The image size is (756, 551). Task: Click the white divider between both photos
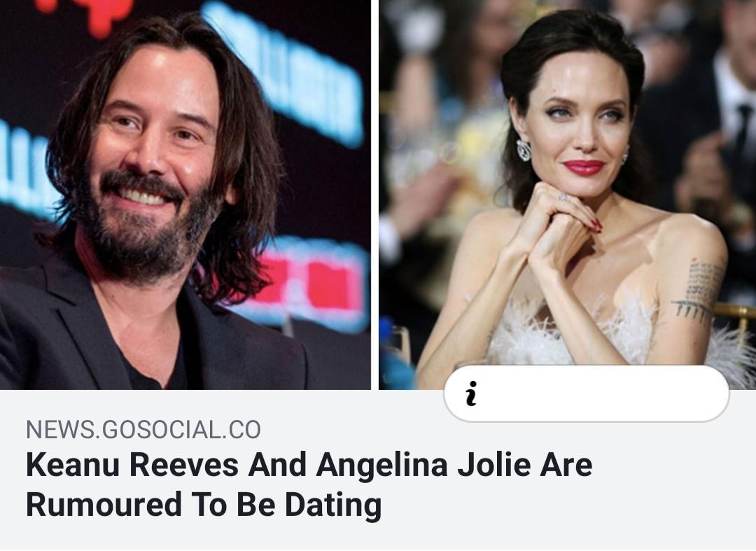pos(374,194)
